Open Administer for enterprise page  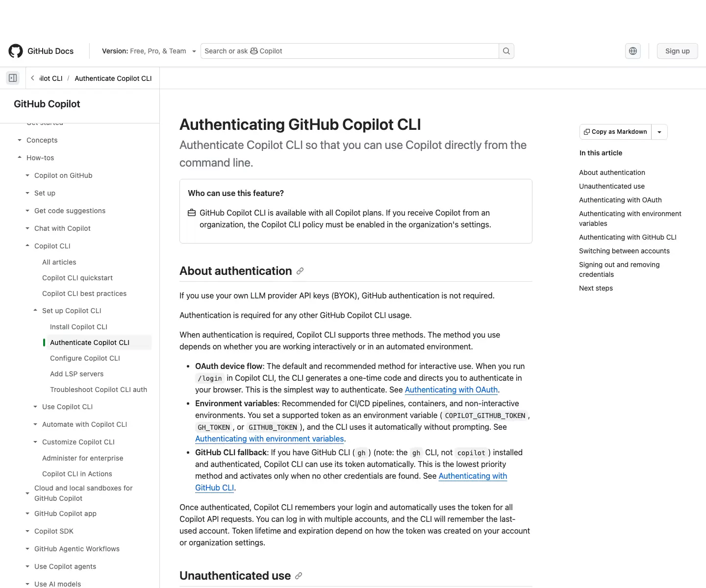[82, 458]
